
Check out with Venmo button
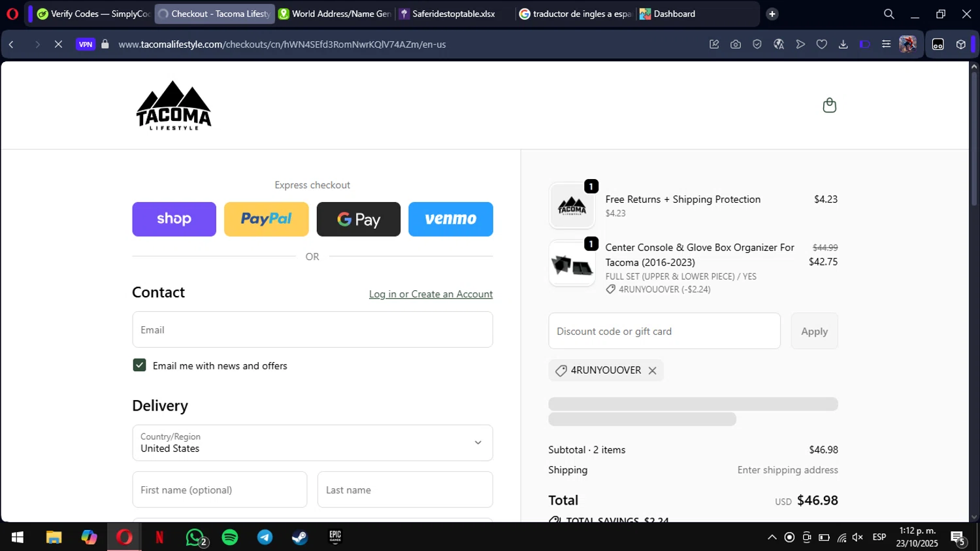tap(451, 219)
